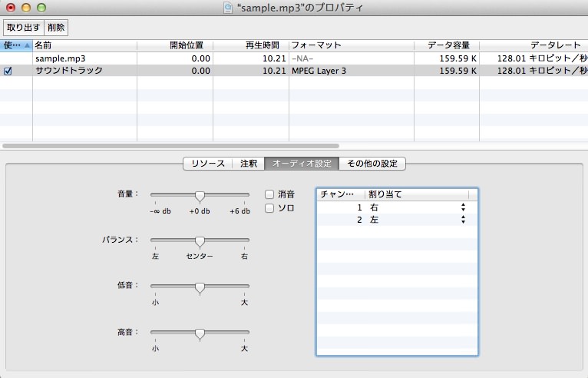Click the フォーマット column header
The image size is (588, 378).
(352, 45)
